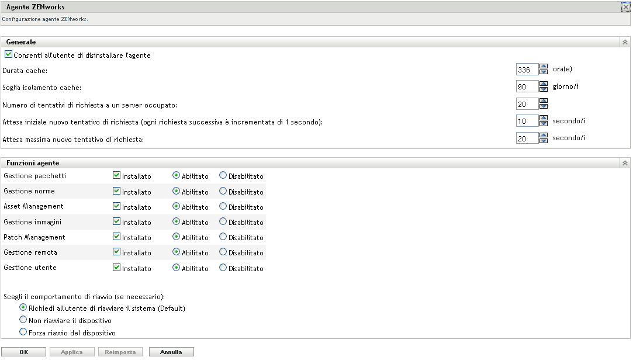633x364 pixels.
Task: Cancel with the Annulla button
Action: pos(171,352)
